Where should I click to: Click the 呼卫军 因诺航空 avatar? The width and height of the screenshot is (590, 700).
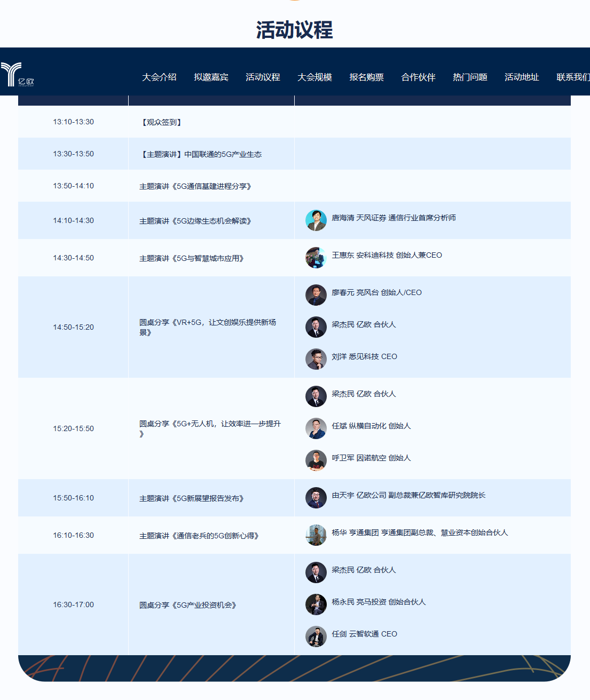click(316, 460)
